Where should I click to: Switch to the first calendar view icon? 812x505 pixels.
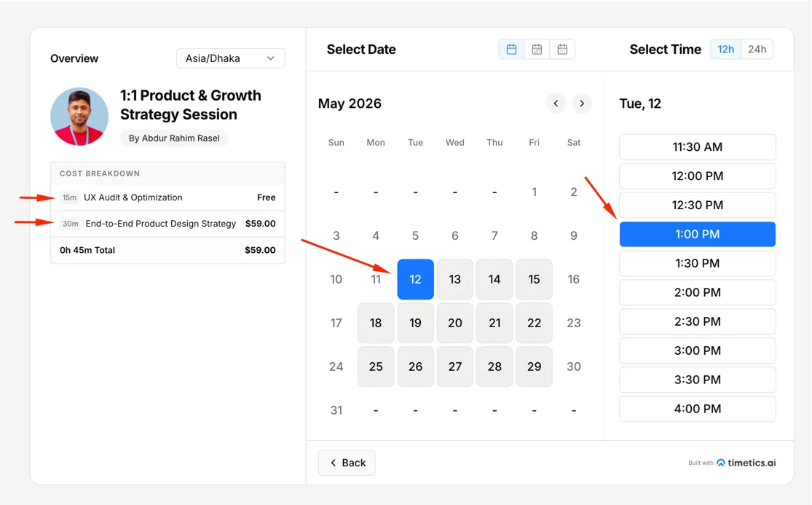[x=512, y=50]
